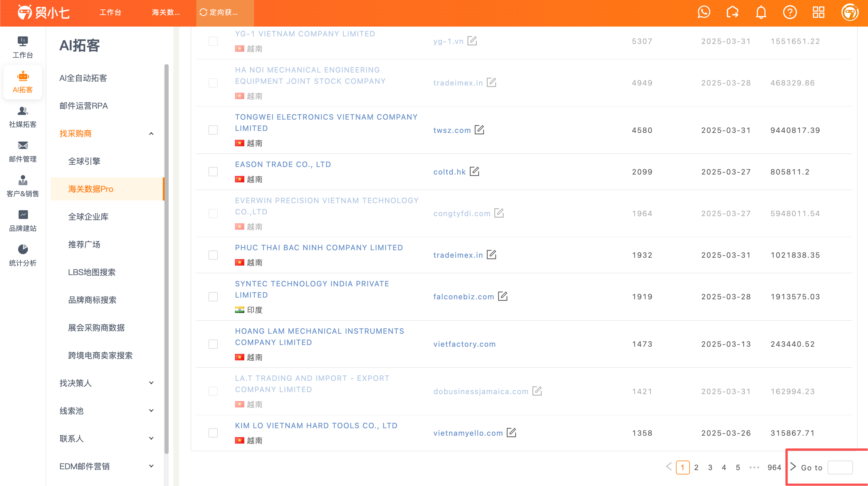Expand pagination ellipsis to jump pages
The image size is (868, 486).
coord(754,468)
